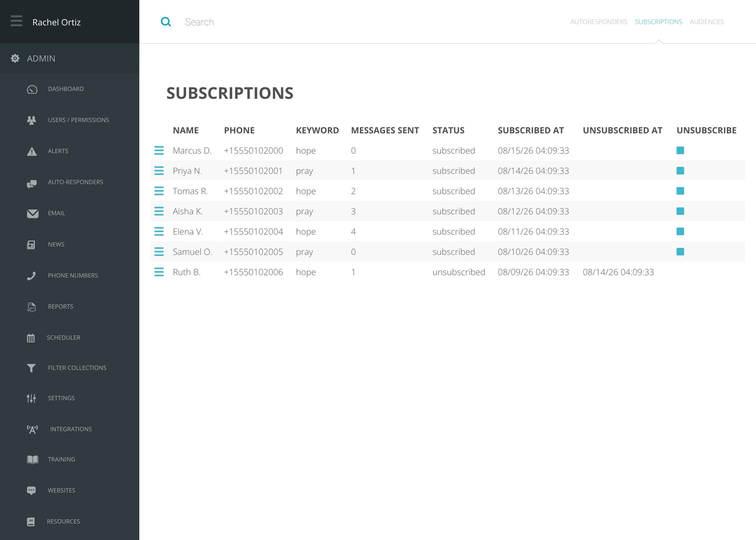Image resolution: width=756 pixels, height=540 pixels.
Task: Click the NAME column header
Action: coord(186,130)
